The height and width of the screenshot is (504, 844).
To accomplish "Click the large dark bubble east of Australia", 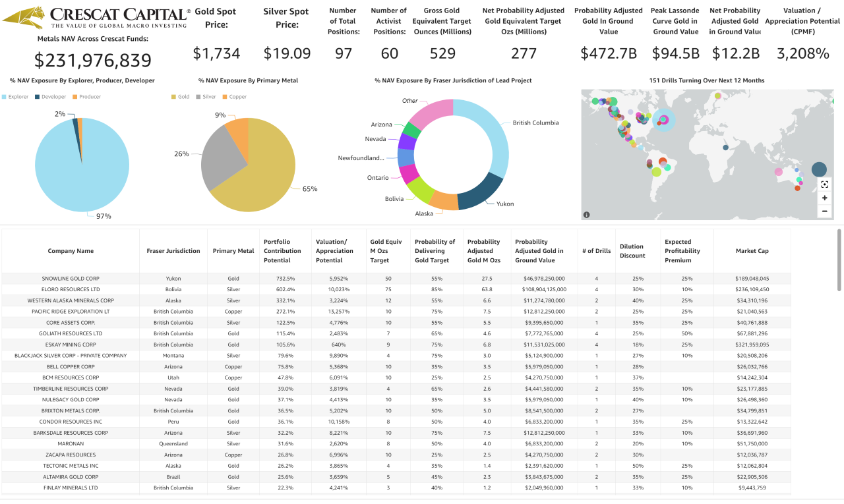I will click(818, 169).
